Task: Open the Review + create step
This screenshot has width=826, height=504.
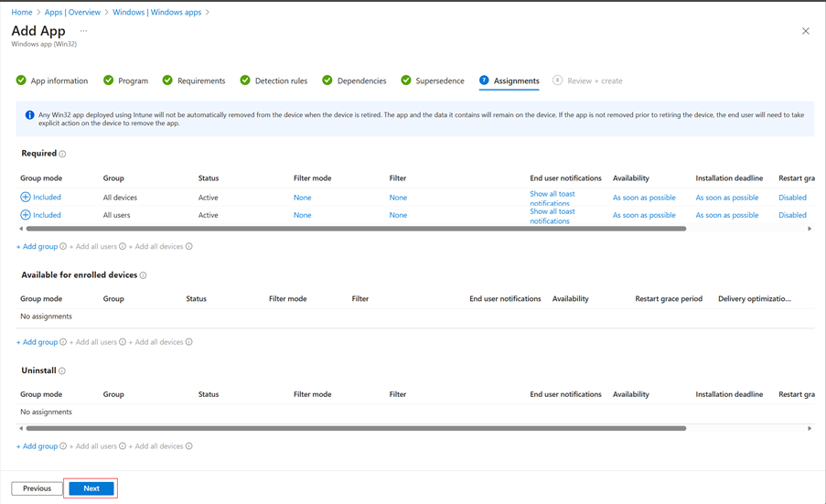Action: pyautogui.click(x=587, y=80)
